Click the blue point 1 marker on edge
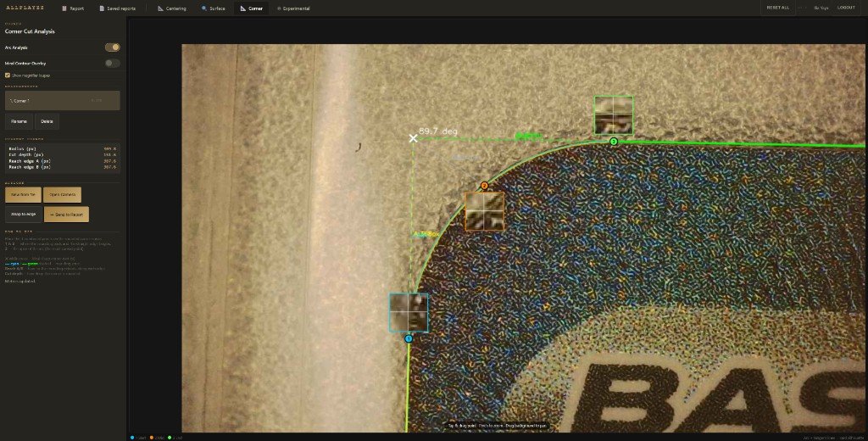The height and width of the screenshot is (441, 868). [x=409, y=338]
